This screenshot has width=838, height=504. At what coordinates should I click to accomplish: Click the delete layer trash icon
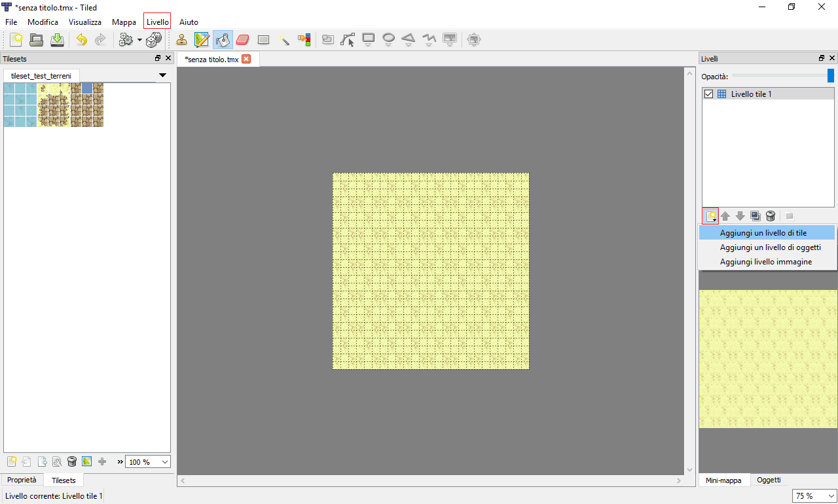(x=771, y=216)
